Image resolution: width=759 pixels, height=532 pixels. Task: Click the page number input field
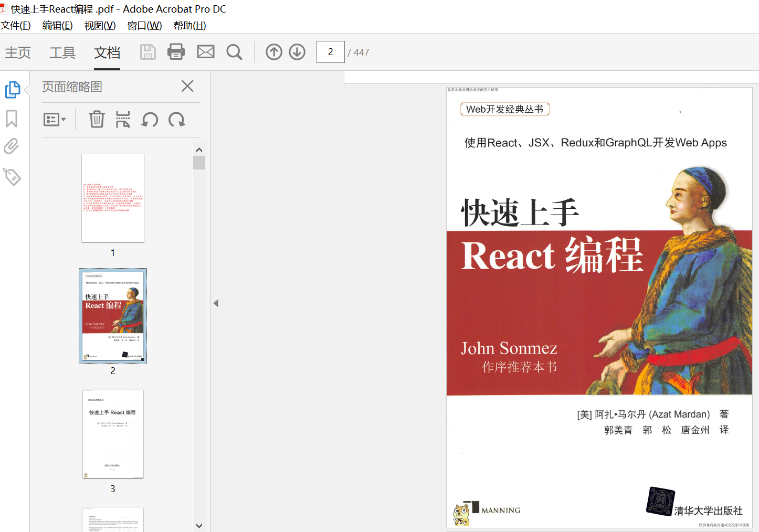point(331,52)
